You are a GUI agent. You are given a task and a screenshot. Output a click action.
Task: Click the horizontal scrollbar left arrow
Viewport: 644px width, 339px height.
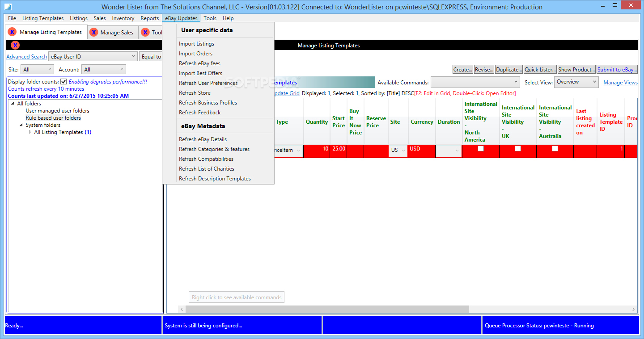click(x=182, y=309)
